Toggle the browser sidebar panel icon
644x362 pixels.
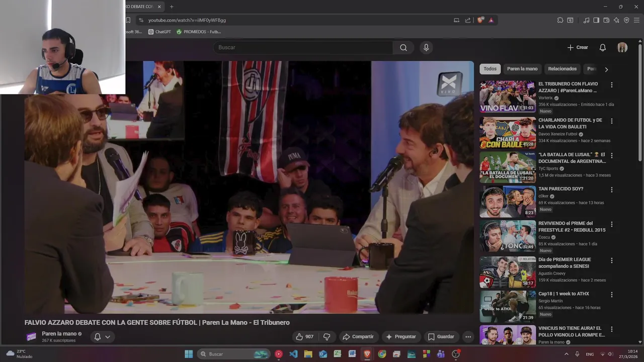(596, 20)
